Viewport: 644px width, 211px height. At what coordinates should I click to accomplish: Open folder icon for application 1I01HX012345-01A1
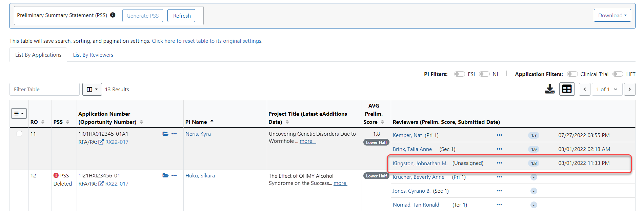click(x=165, y=134)
